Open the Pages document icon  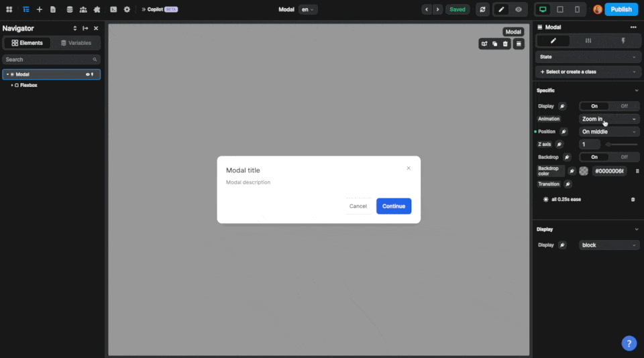click(53, 9)
